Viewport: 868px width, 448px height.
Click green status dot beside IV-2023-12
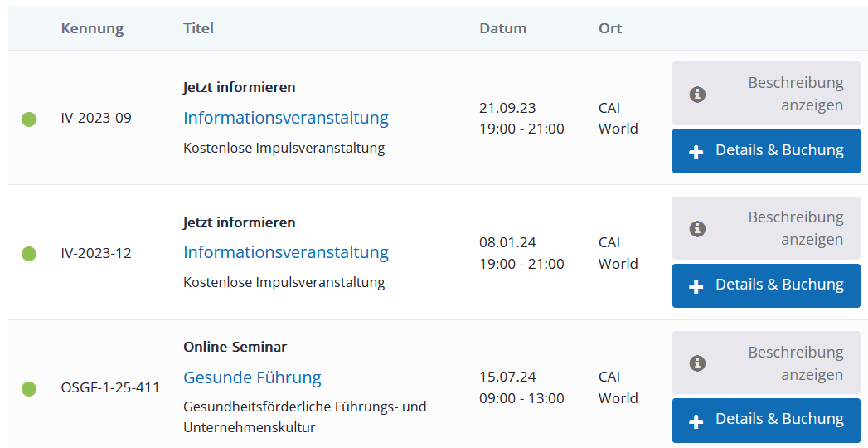[x=29, y=254]
